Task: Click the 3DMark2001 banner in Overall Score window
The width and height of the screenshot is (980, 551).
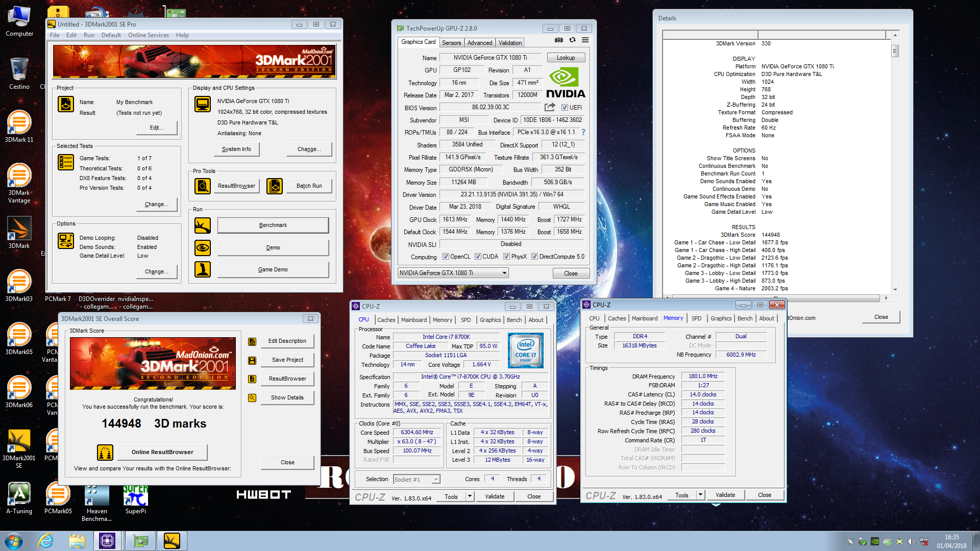Action: click(x=153, y=363)
